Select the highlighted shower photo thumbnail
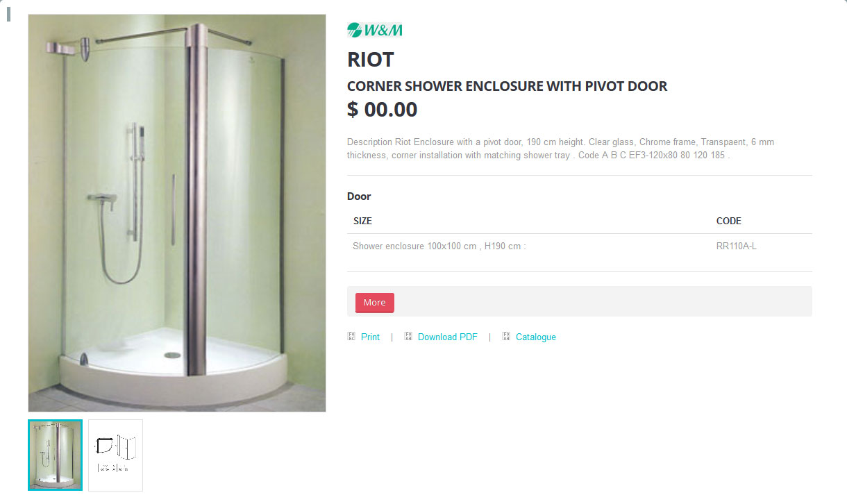The width and height of the screenshot is (847, 504). coord(56,455)
